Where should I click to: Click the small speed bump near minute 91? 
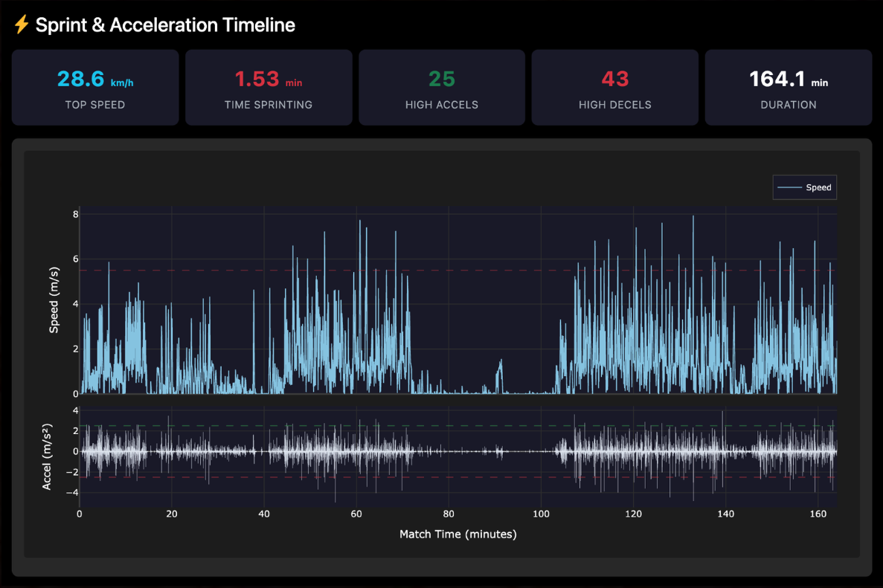(500, 366)
